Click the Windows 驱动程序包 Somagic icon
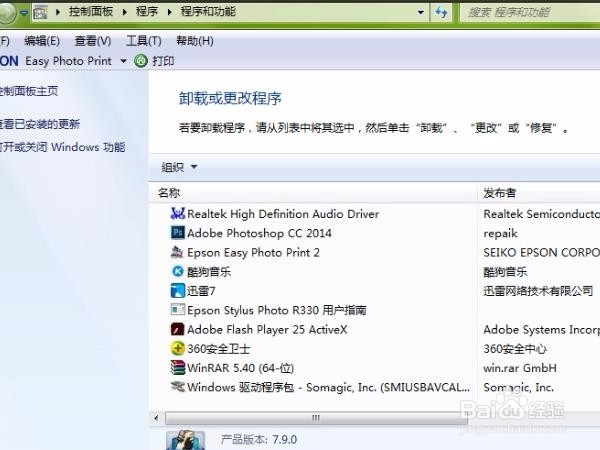Viewport: 600px width, 450px height. (178, 386)
